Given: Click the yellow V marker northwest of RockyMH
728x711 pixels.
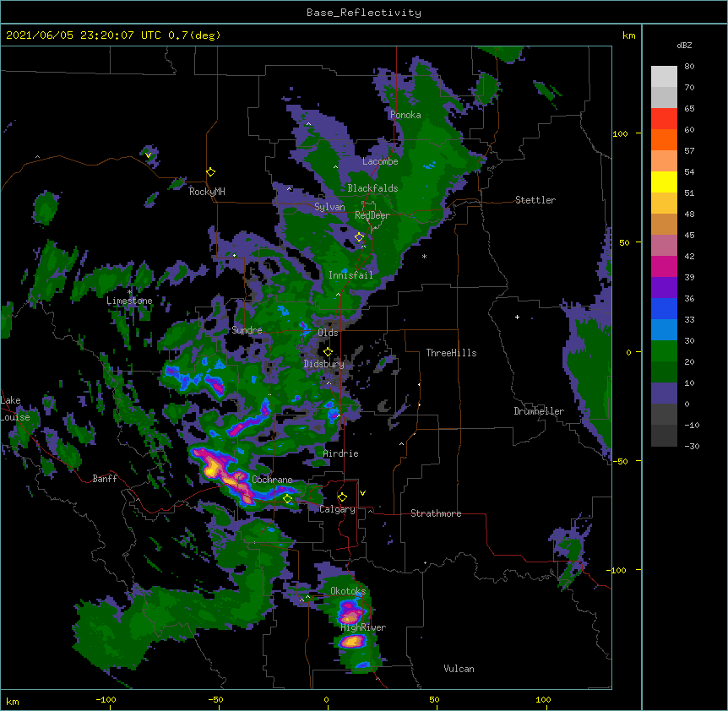Looking at the screenshot, I should (x=148, y=155).
